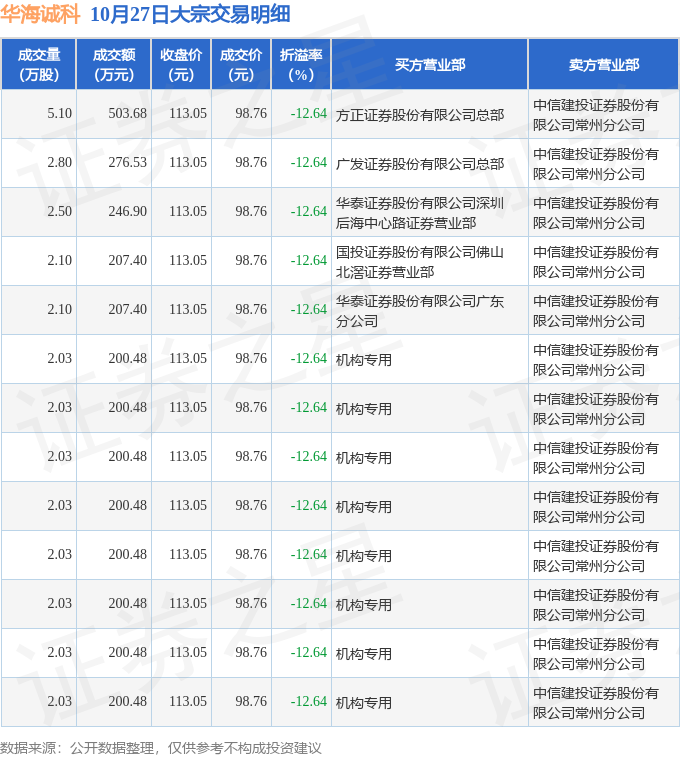Screen dimensions: 680x757
Task: Click the 2.80 volume cell
Action: click(x=59, y=163)
